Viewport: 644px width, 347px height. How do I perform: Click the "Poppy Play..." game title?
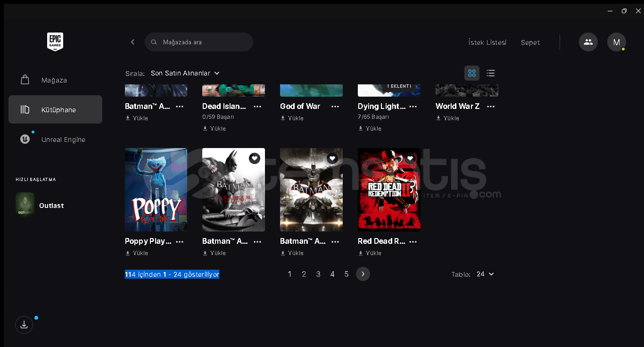click(148, 241)
